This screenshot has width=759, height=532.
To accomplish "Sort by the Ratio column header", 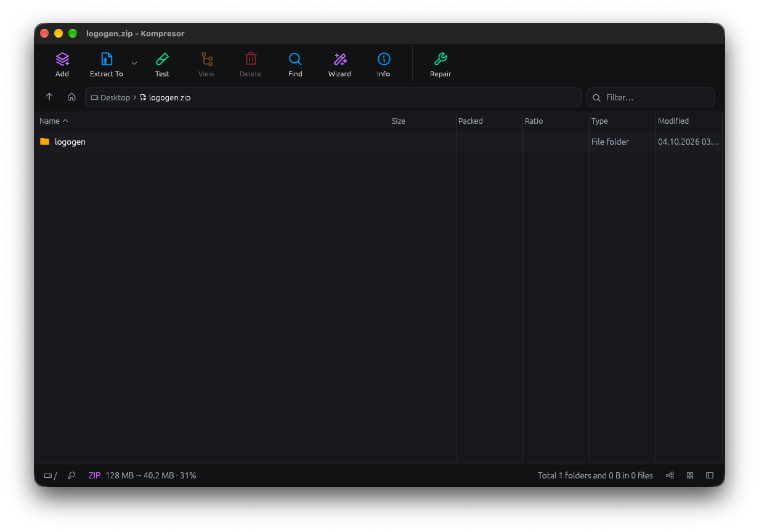I will click(x=534, y=121).
